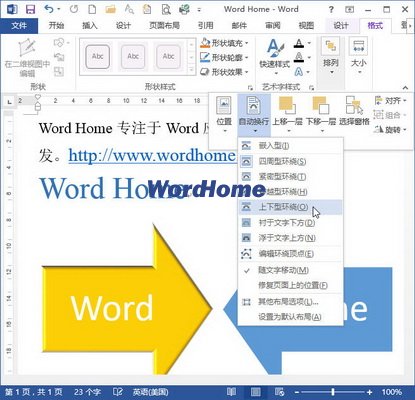Choose 上下型环绕 wrap option
Image resolution: width=415 pixels, height=400 pixels.
point(290,207)
